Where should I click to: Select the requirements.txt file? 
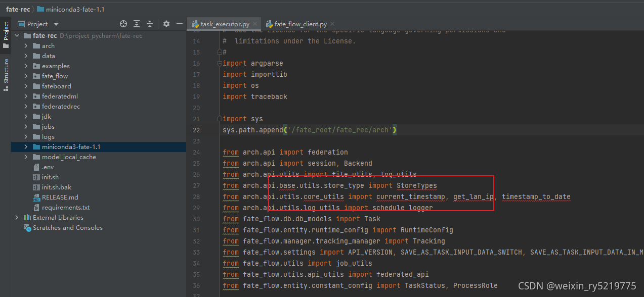coord(66,208)
